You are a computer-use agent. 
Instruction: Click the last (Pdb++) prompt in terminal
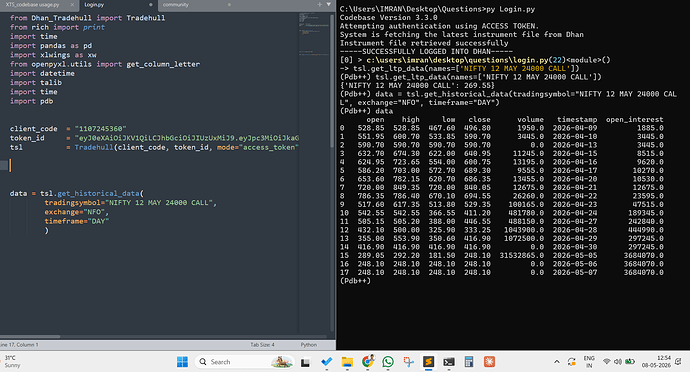pyautogui.click(x=355, y=281)
